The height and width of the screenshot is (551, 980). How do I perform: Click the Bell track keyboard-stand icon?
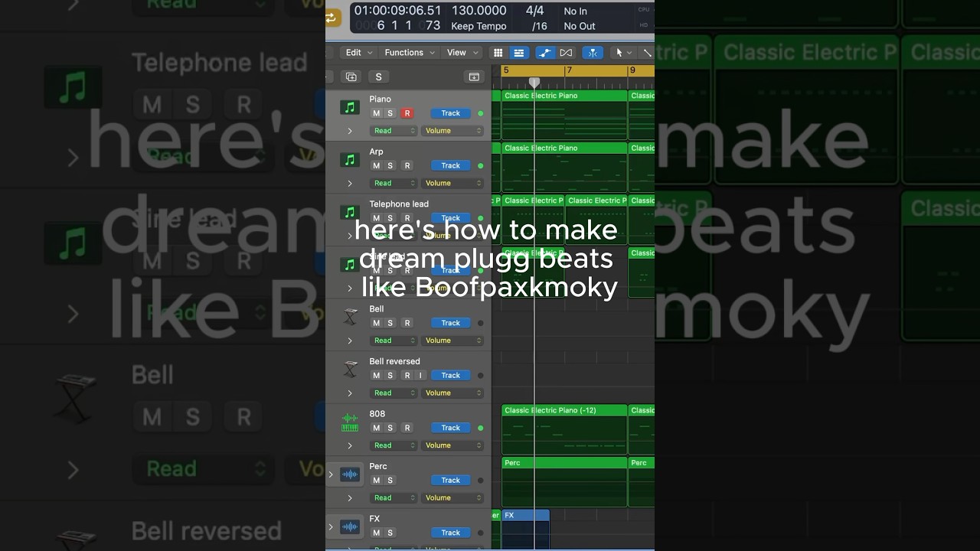click(x=350, y=317)
